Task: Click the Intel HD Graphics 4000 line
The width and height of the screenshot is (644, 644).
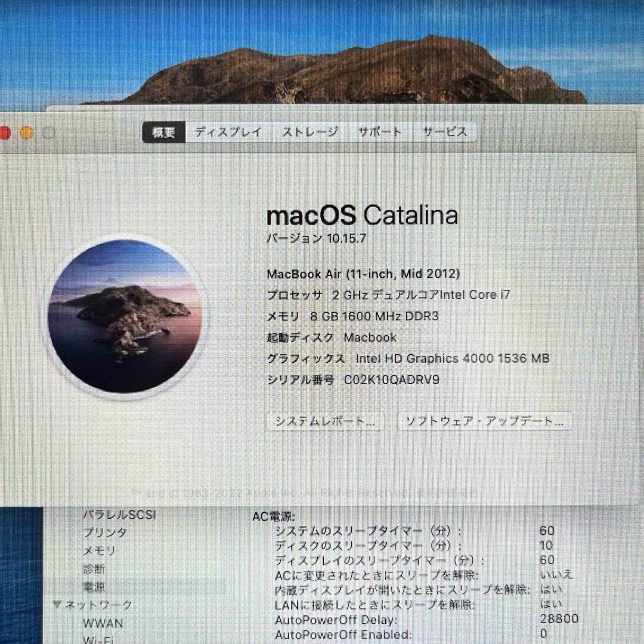Action: (408, 358)
